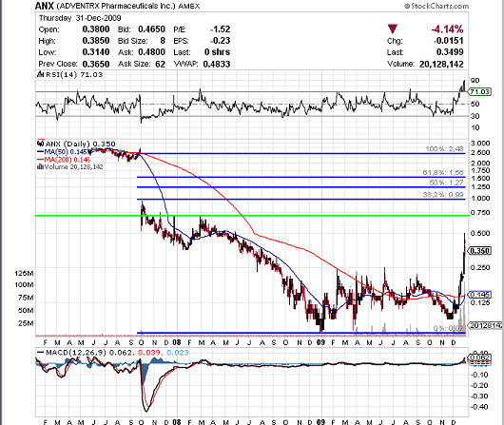504x425 pixels.
Task: Click the candlestick icon before ANX (Daily)
Action: 41,144
